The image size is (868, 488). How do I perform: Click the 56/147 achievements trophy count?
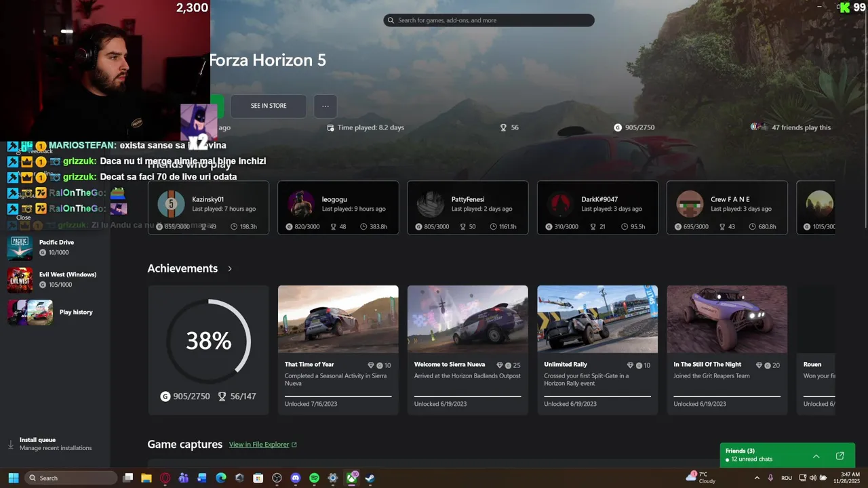pos(237,396)
